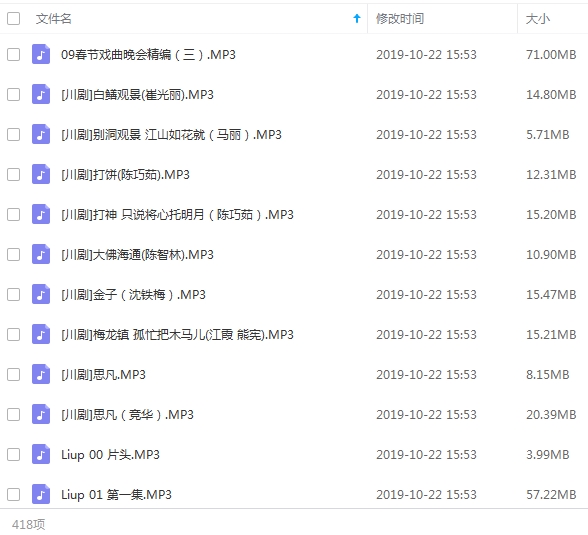This screenshot has height=535, width=588.
Task: Select checkbox for [川剧]梅龙镇 孤忙把木马儿
Action: [14, 334]
